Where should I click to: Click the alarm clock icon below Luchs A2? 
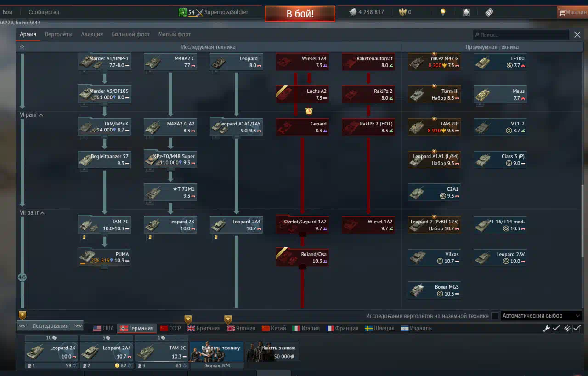pyautogui.click(x=309, y=111)
